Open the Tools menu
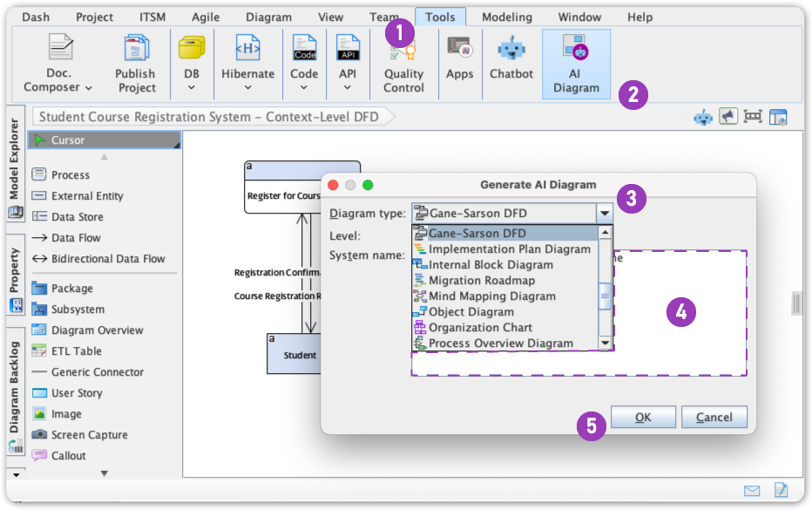The image size is (812, 510). [x=440, y=16]
